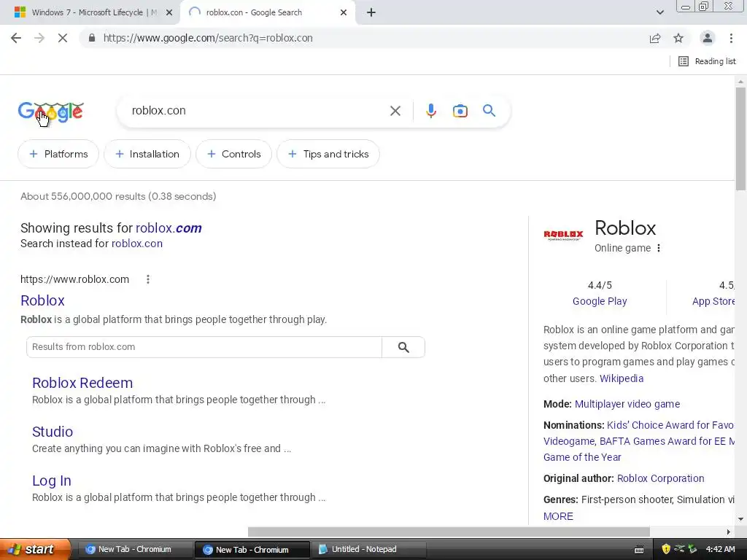
Task: Share this page using the share icon
Action: tap(655, 38)
